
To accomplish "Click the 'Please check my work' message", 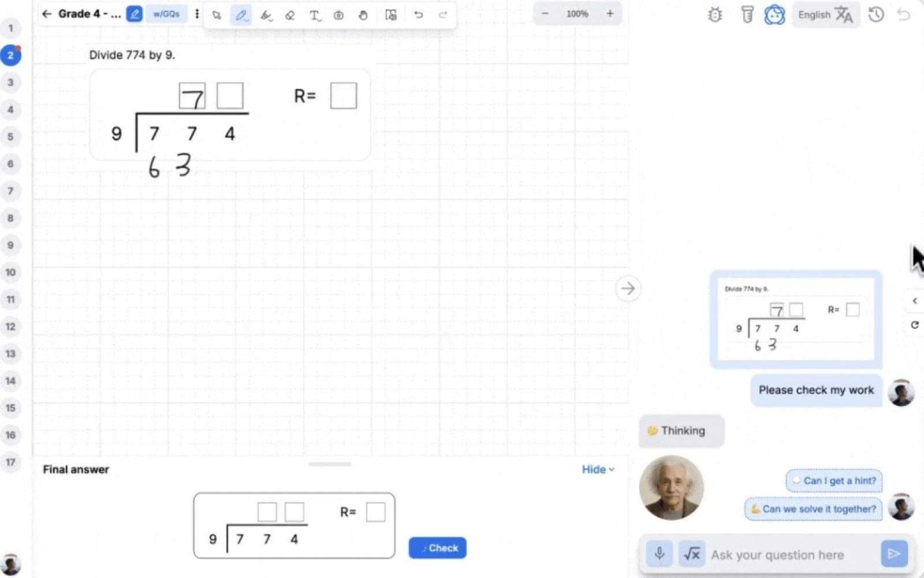I will [x=816, y=390].
